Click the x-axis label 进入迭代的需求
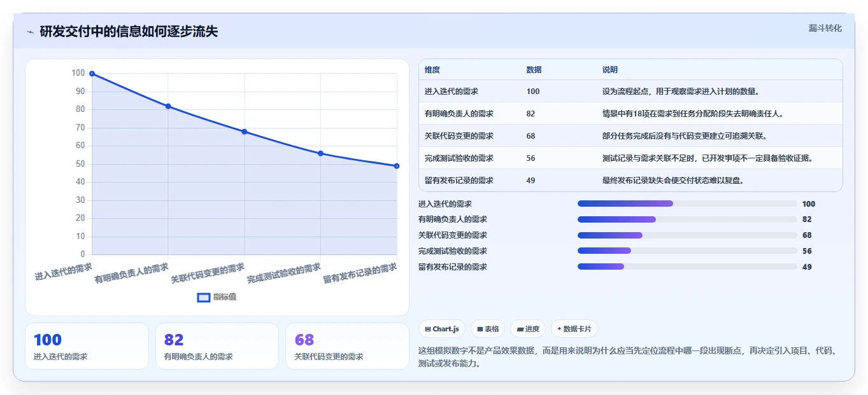 pyautogui.click(x=63, y=272)
